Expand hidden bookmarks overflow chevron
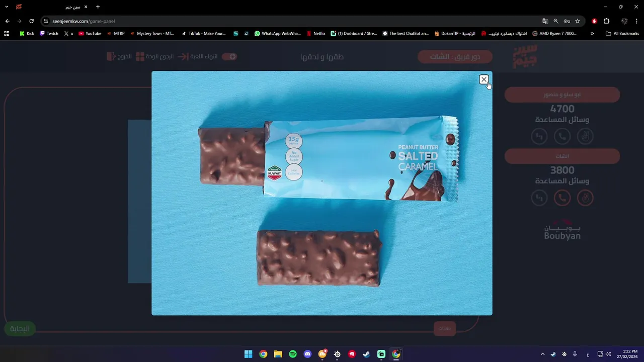Screen dimensions: 644x362 pyautogui.click(x=592, y=34)
